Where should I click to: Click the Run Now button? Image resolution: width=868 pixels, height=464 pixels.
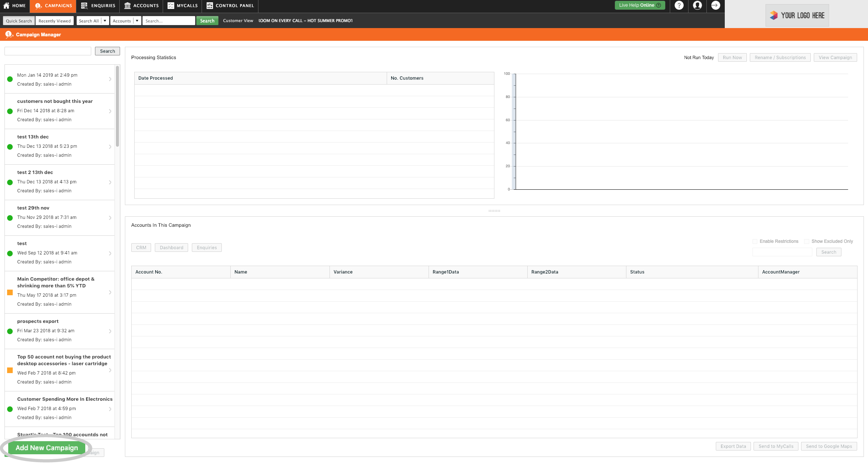point(733,57)
